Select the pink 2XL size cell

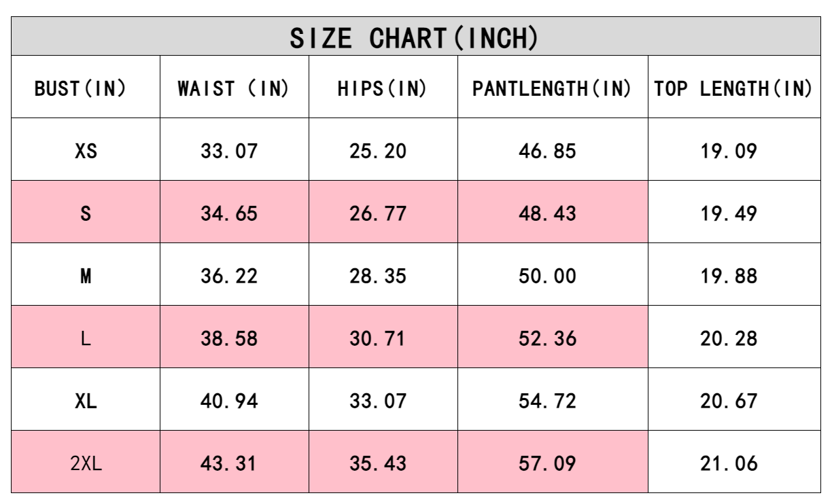click(86, 463)
